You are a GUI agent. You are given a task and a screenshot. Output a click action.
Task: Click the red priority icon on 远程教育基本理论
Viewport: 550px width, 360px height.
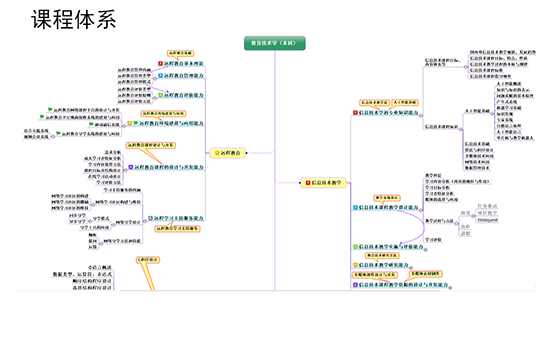(x=160, y=64)
